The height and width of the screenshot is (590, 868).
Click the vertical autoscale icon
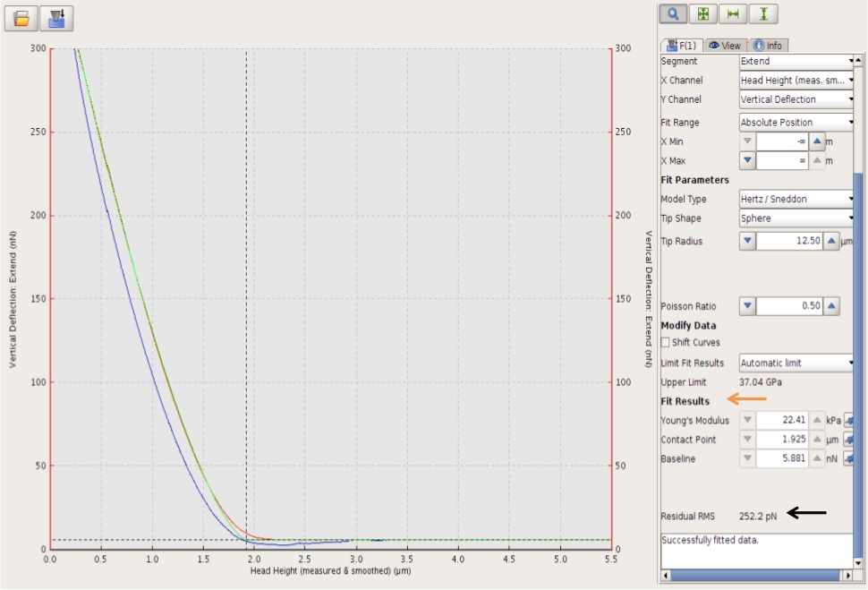(x=763, y=13)
